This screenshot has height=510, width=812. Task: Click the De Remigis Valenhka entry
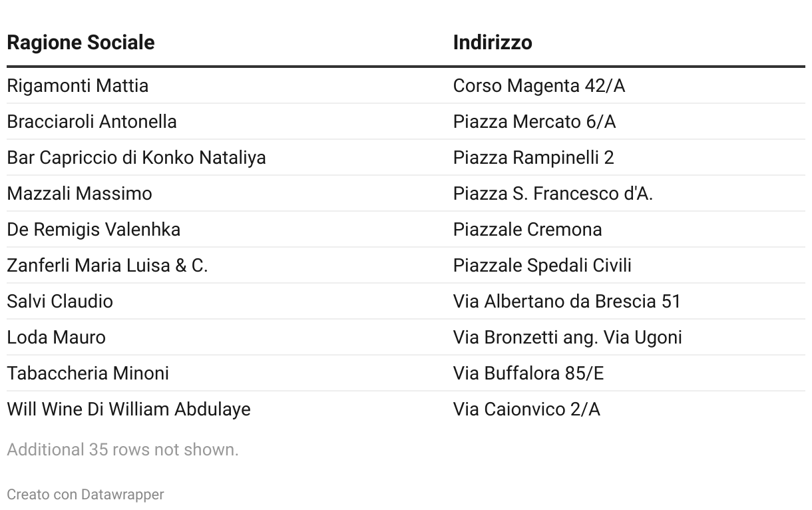pyautogui.click(x=94, y=229)
